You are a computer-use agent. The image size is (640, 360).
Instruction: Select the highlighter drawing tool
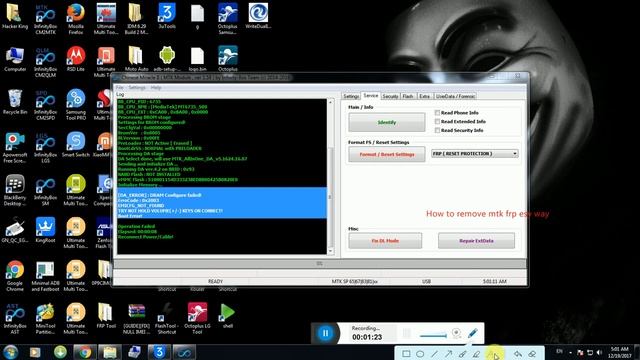point(476,354)
